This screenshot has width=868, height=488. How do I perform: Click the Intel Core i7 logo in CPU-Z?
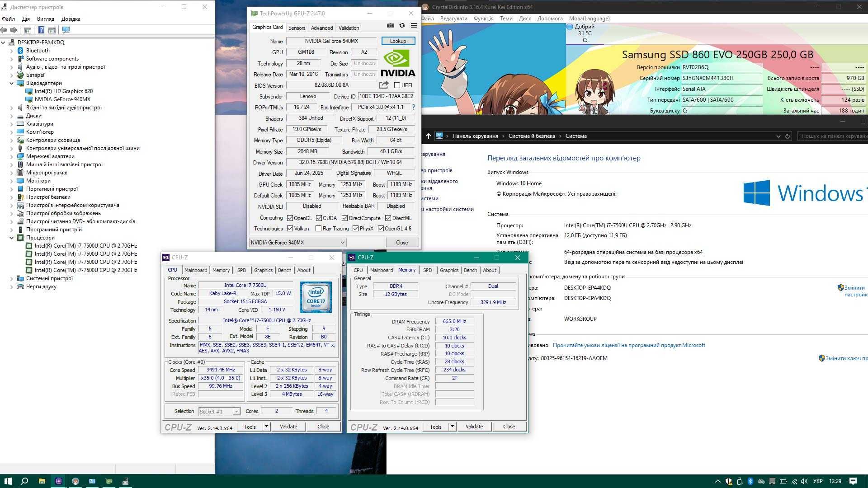coord(316,297)
